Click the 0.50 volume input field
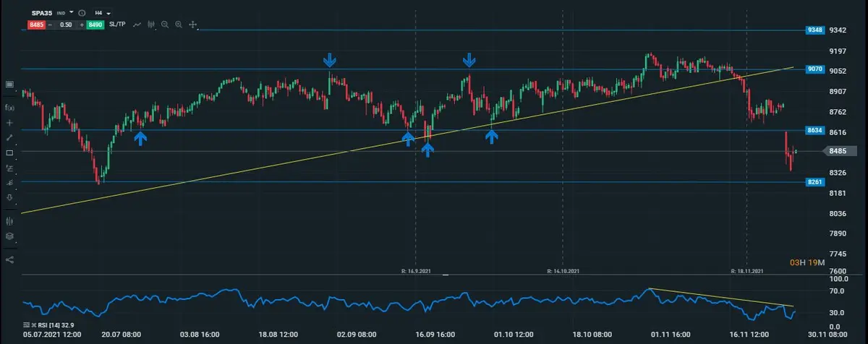The image size is (868, 344). pyautogui.click(x=67, y=25)
